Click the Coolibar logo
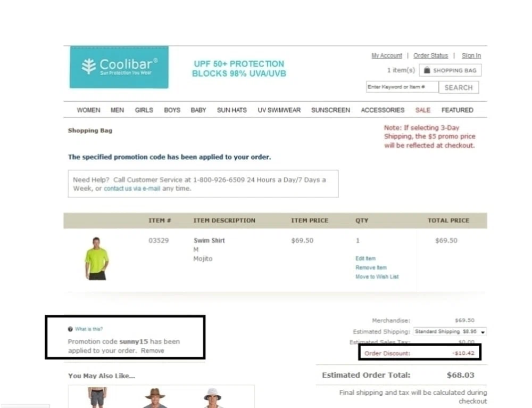Viewport: 532px width, 408px height. tap(119, 67)
